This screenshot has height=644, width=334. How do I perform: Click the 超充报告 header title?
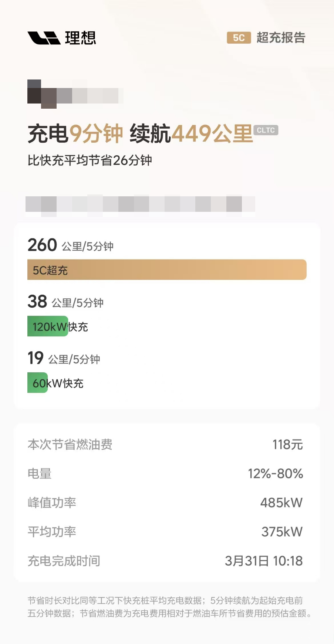tap(280, 38)
